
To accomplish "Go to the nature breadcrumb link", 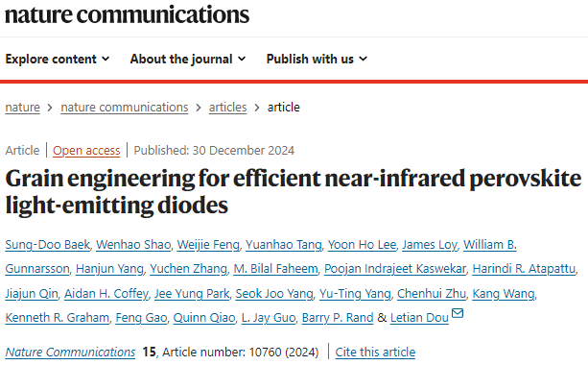I will [22, 108].
